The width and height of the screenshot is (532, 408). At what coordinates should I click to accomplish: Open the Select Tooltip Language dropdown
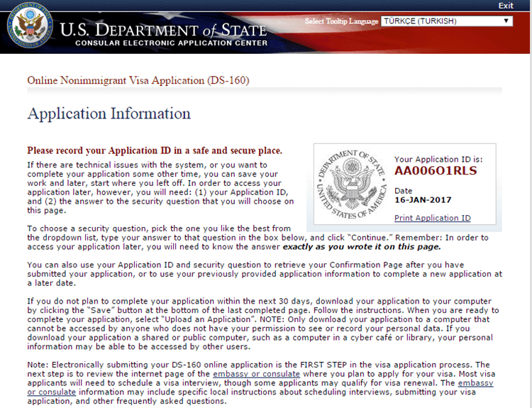[446, 21]
